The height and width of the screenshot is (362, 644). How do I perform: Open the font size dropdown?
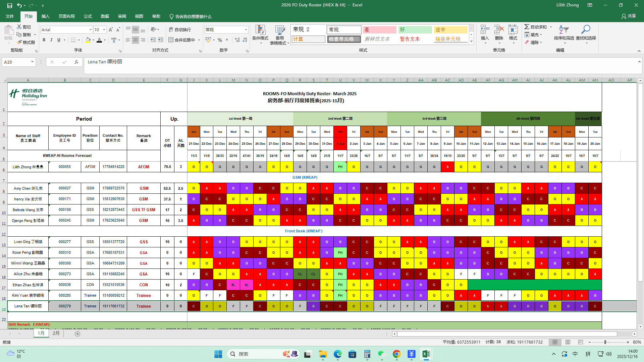[104, 30]
